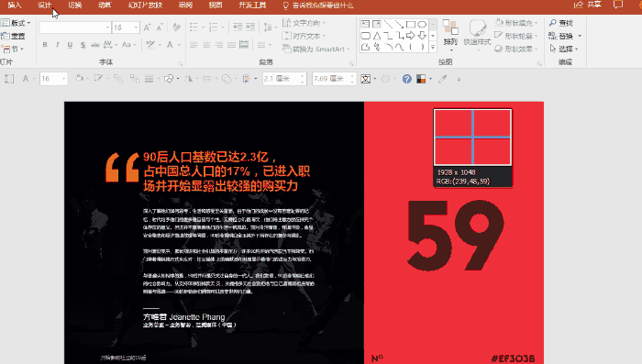Click the eyedropper icon in quick toolbar

tap(442, 79)
